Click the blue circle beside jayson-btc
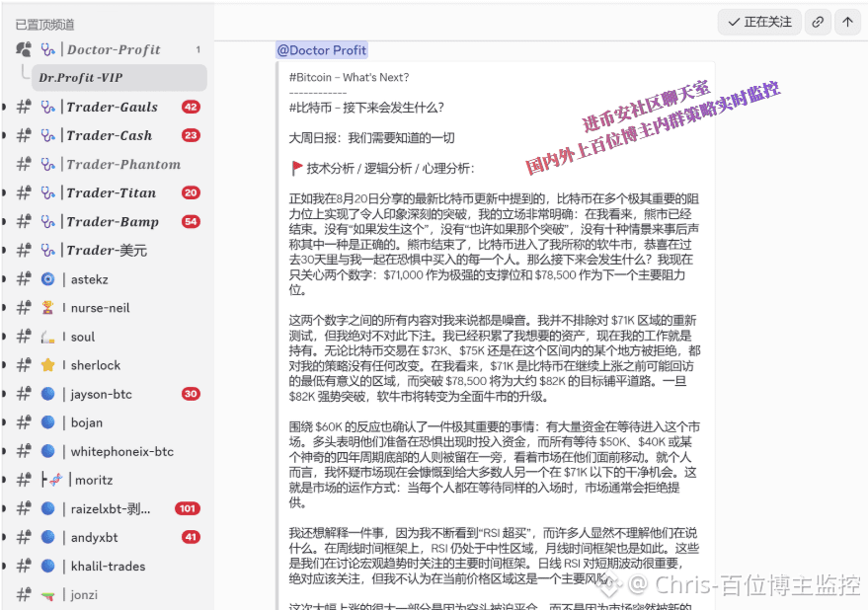This screenshot has height=610, width=868. pos(48,394)
